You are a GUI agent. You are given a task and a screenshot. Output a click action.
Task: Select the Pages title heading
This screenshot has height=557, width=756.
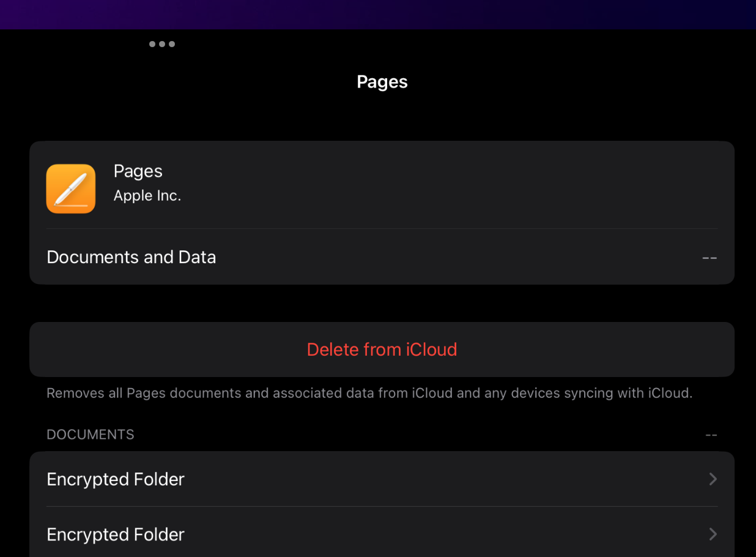[x=382, y=82]
